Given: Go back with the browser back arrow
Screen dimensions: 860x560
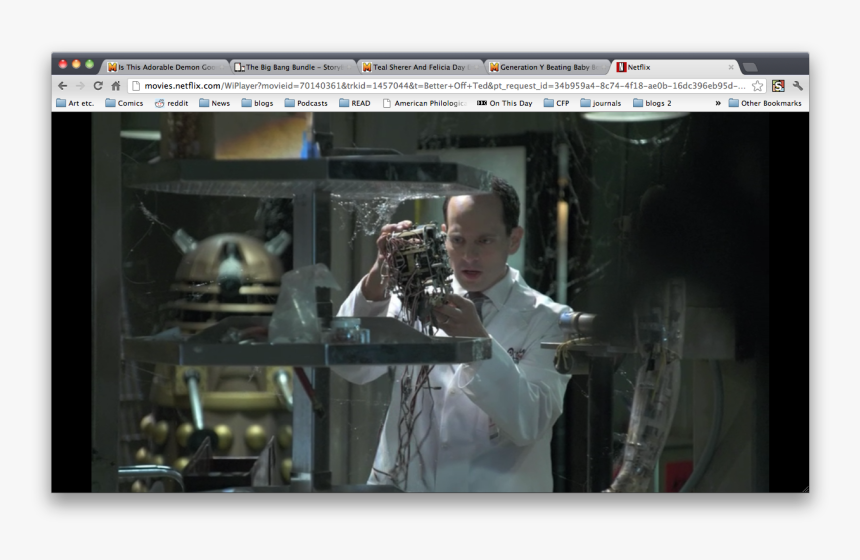Looking at the screenshot, I should [63, 86].
